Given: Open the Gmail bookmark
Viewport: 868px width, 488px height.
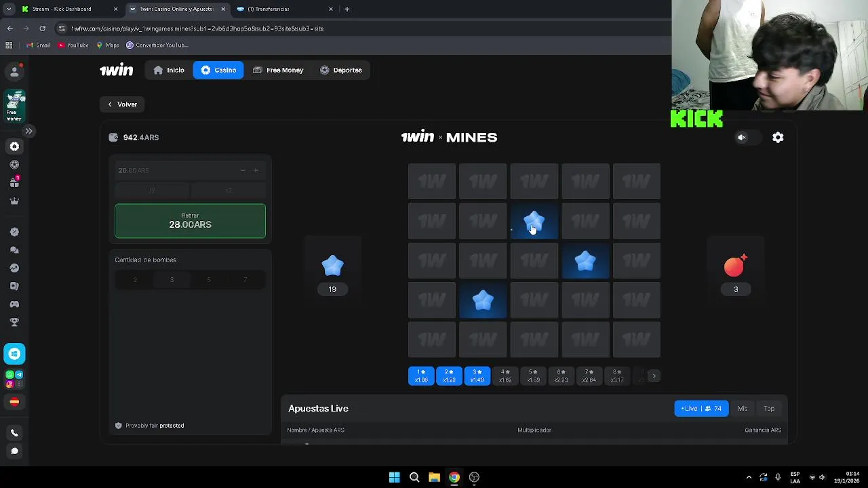Looking at the screenshot, I should point(38,45).
